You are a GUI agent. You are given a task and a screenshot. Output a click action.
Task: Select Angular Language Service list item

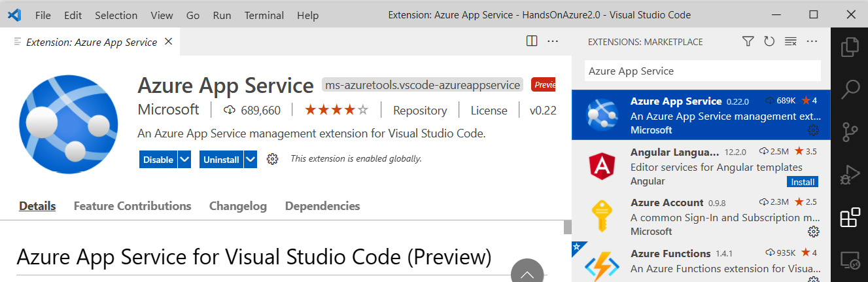701,166
